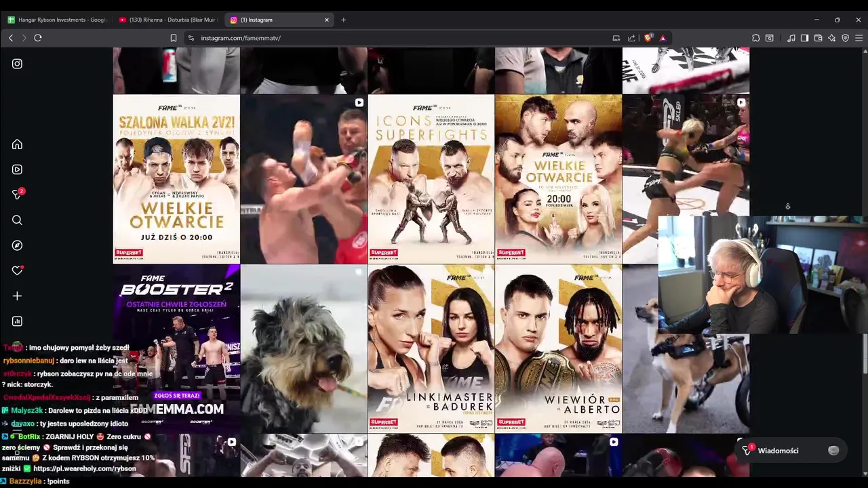Click the pl.weareholy.com/rybson link in chat
This screenshot has width=868, height=488.
pyautogui.click(x=85, y=468)
